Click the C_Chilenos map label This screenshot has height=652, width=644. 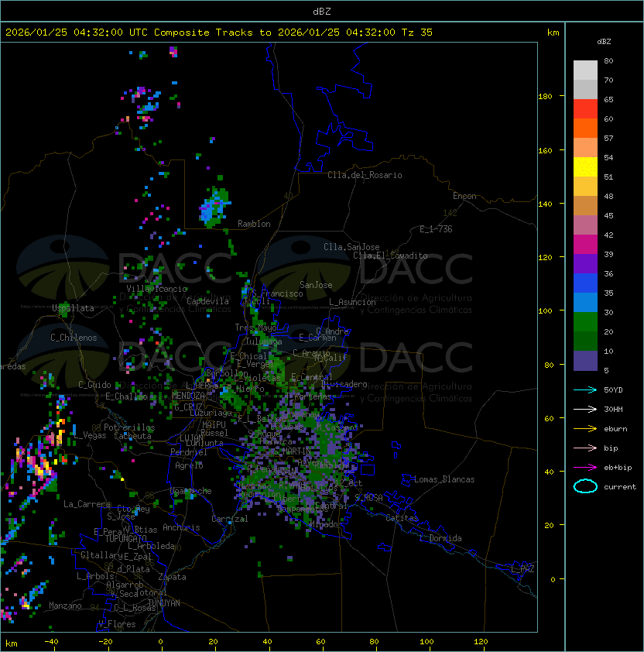pos(74,338)
